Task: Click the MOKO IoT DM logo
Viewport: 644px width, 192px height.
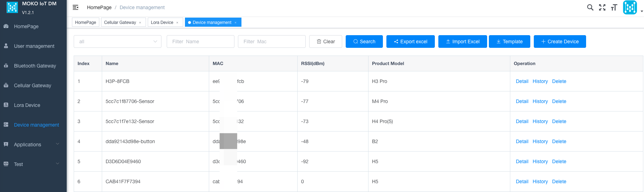Action: [x=12, y=7]
